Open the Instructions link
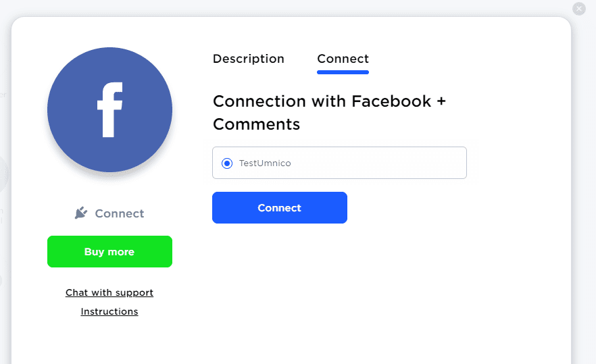596x364 pixels. tap(109, 311)
